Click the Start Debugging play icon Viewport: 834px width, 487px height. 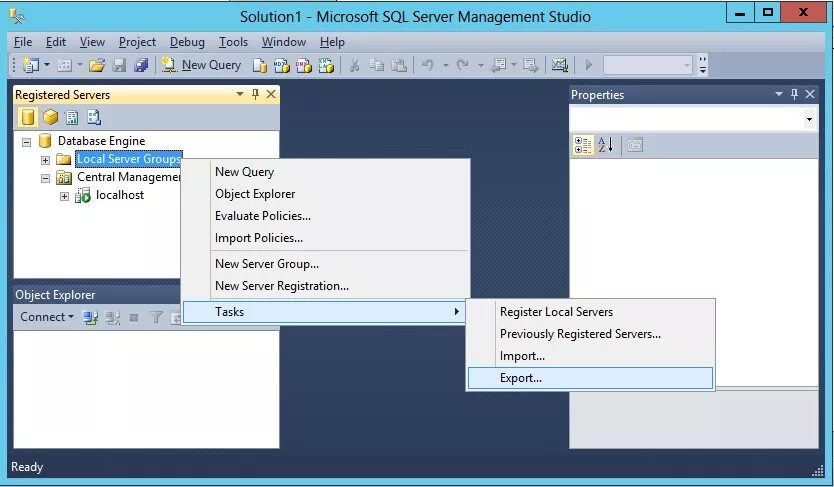coord(588,65)
